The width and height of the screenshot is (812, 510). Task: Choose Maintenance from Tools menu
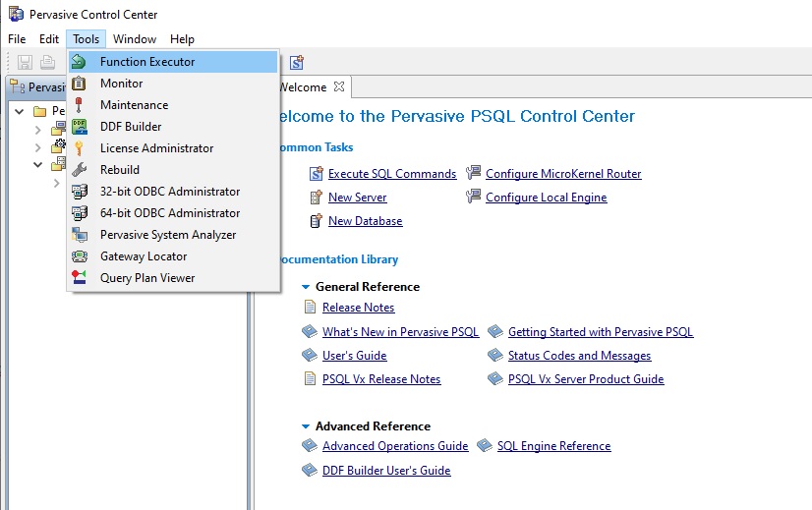click(173, 105)
